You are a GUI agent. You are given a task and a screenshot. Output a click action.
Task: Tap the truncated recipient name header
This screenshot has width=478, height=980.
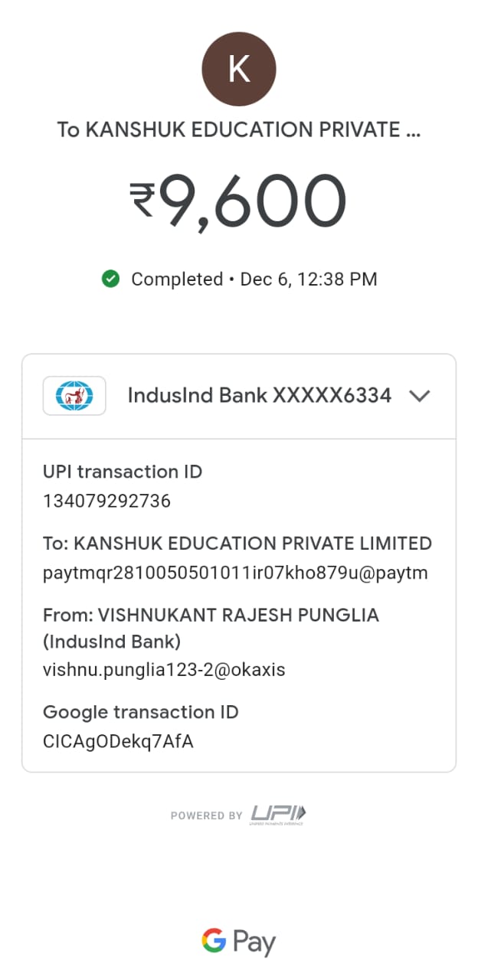pyautogui.click(x=239, y=129)
